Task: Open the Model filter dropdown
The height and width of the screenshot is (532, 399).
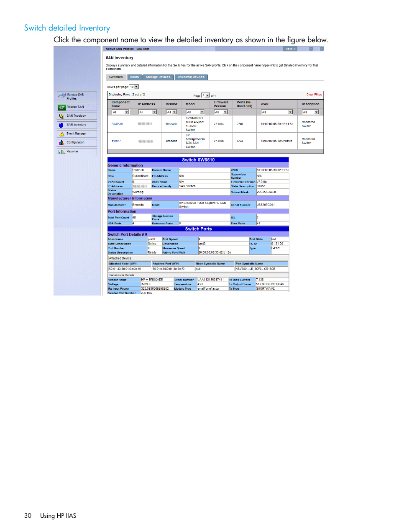Action: coord(195,112)
